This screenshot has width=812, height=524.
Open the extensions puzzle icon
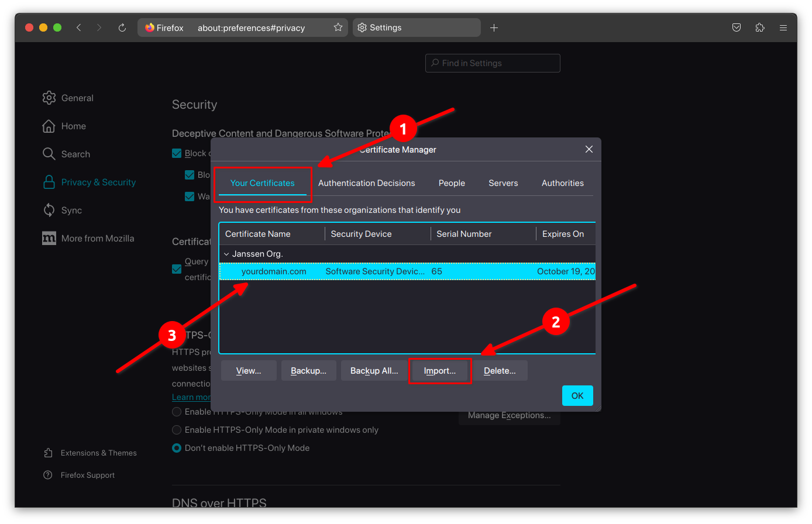point(760,27)
